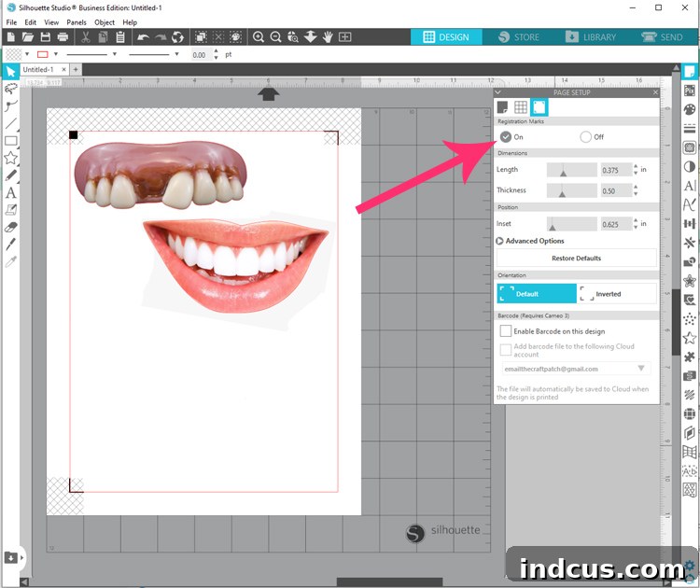This screenshot has height=588, width=700.
Task: Select Inverted orientation
Action: pos(617,294)
